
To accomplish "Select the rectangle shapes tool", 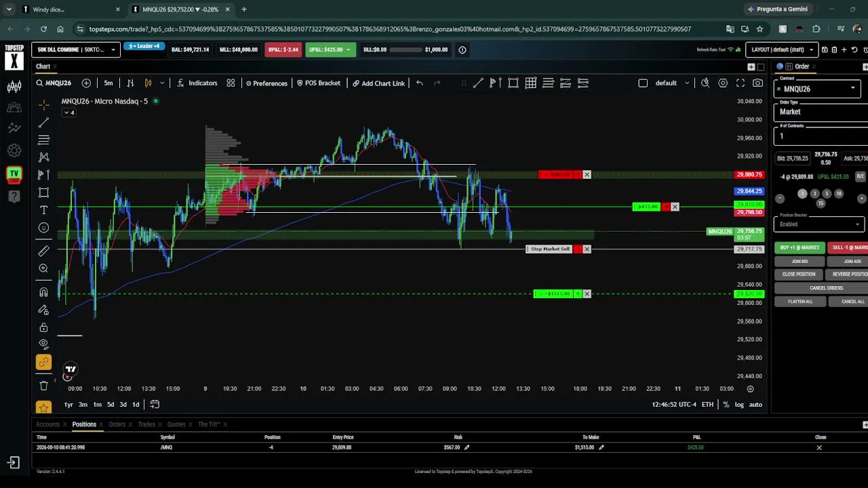I will pyautogui.click(x=43, y=192).
